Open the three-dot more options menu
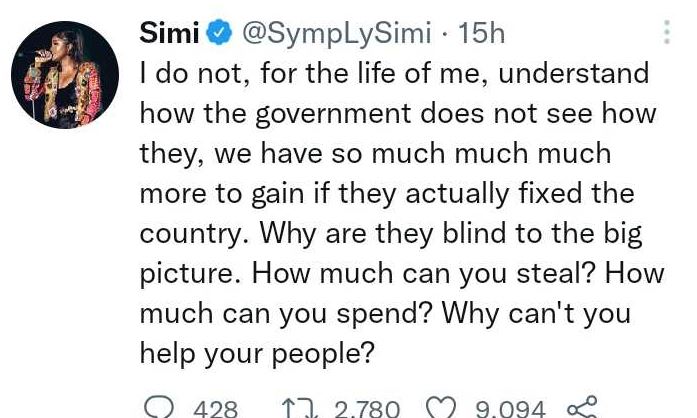Screen dimensions: 697x418 coord(667,33)
